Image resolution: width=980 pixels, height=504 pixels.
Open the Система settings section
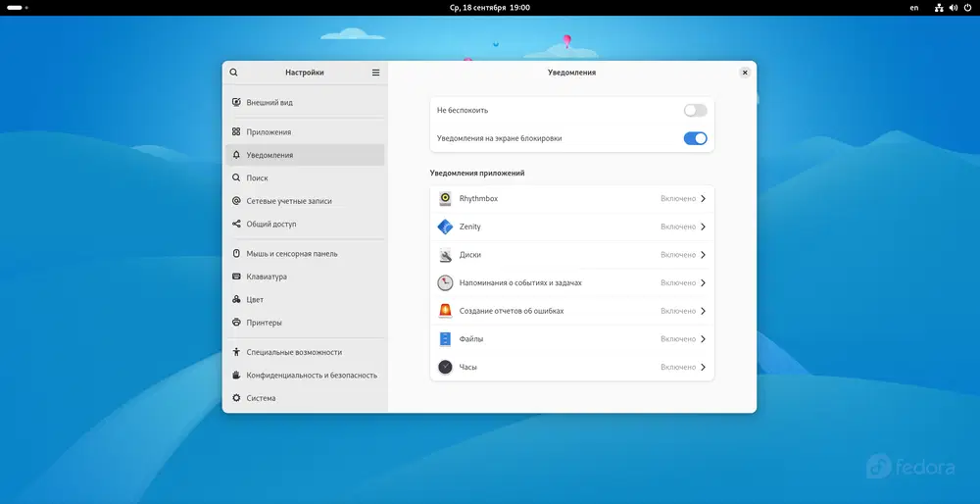305,398
